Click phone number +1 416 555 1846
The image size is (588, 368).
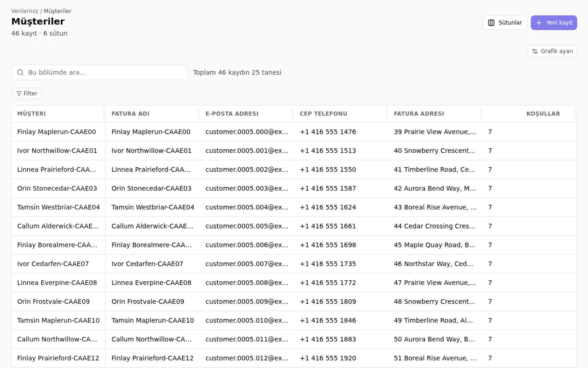click(x=328, y=321)
